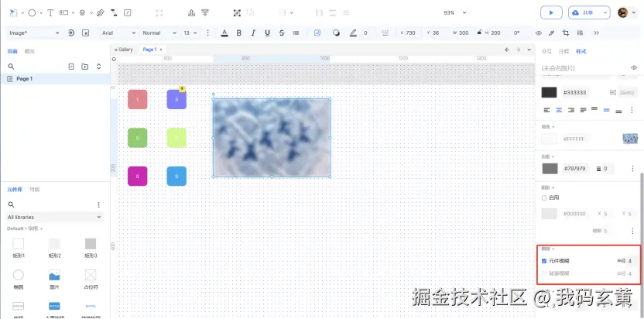Image resolution: width=644 pixels, height=319 pixels.
Task: Click the fill image thumbnail
Action: pyautogui.click(x=630, y=139)
